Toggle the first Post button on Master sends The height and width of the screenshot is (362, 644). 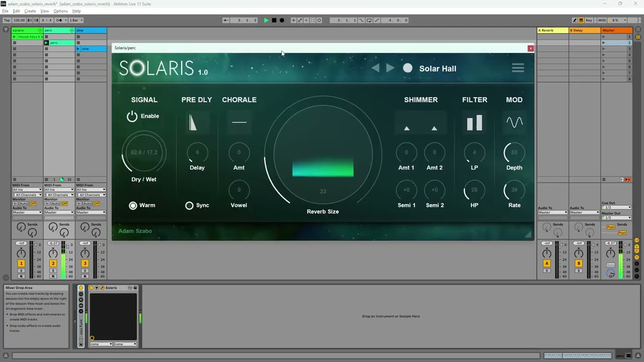tap(610, 227)
